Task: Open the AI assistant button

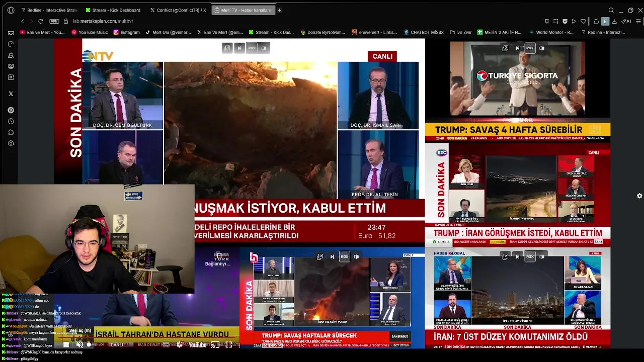Action: tap(626, 21)
